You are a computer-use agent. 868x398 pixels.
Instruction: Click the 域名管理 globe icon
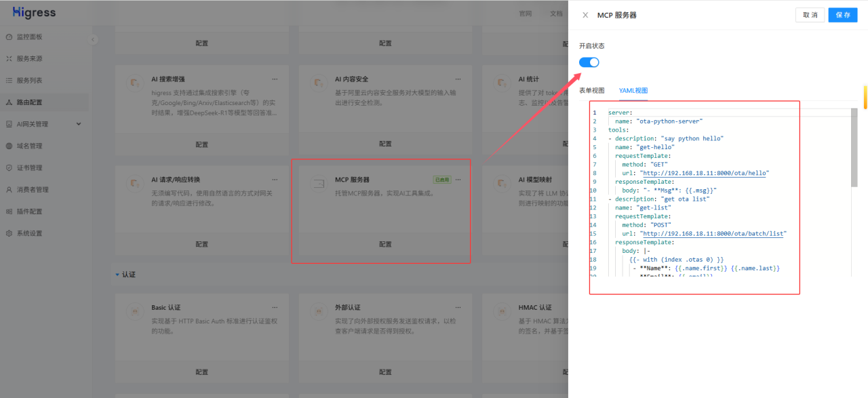[x=9, y=146]
